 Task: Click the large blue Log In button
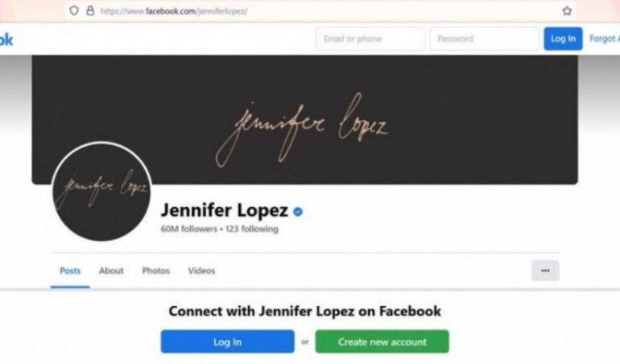pos(227,341)
